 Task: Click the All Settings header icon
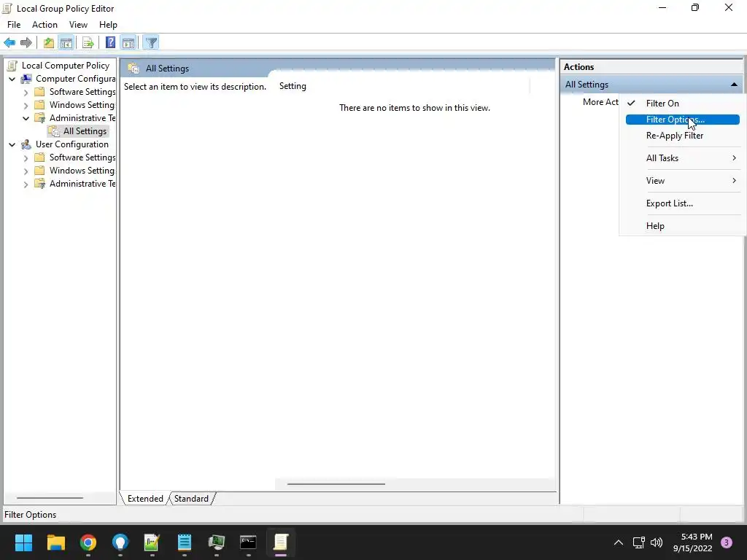134,68
